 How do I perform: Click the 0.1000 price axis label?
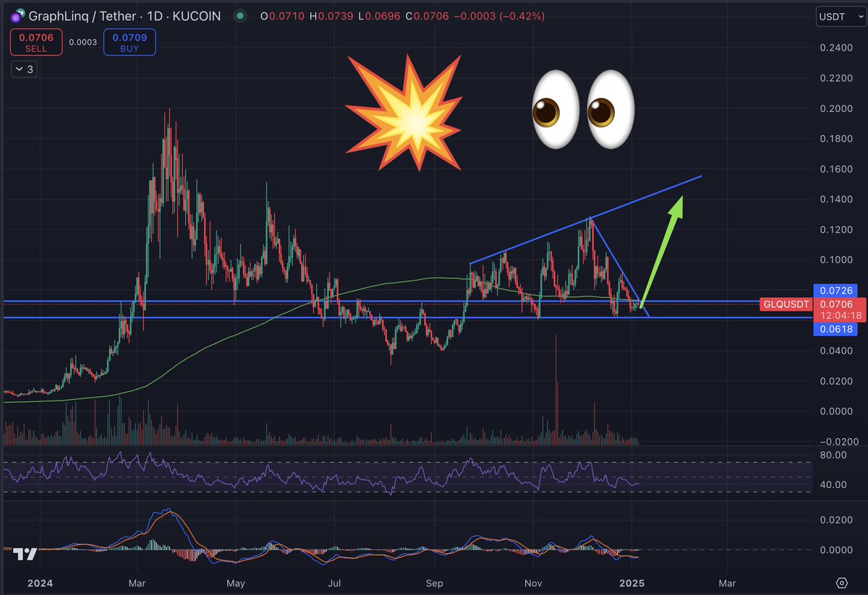coord(835,260)
